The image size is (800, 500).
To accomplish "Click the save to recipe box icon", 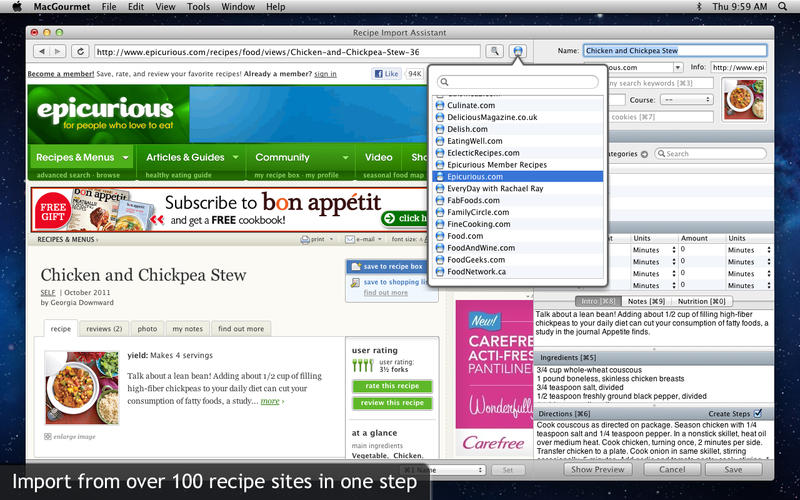I will coord(356,266).
